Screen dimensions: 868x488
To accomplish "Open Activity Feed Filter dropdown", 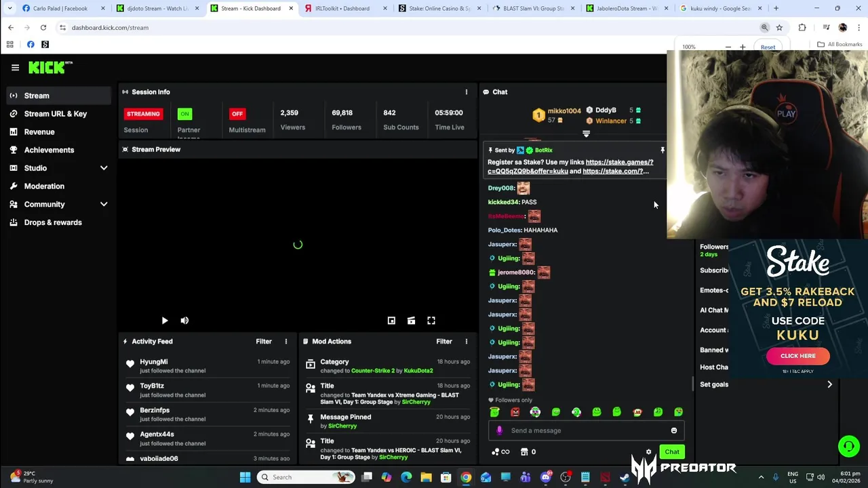I will pyautogui.click(x=264, y=342).
